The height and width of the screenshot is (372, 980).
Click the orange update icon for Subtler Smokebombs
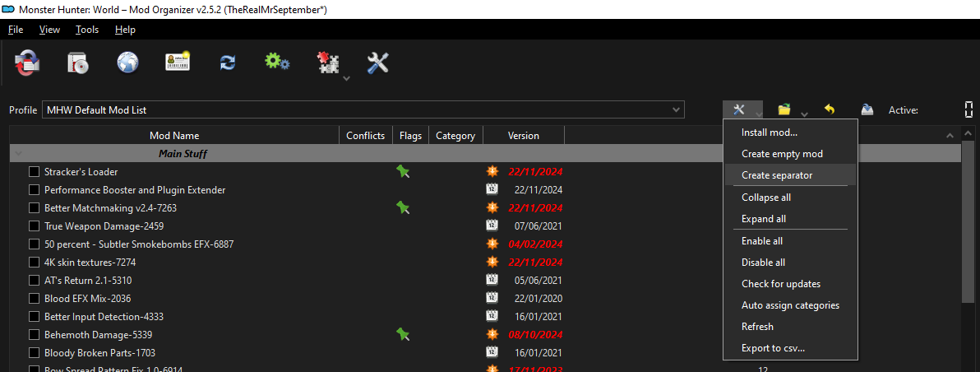click(x=492, y=244)
